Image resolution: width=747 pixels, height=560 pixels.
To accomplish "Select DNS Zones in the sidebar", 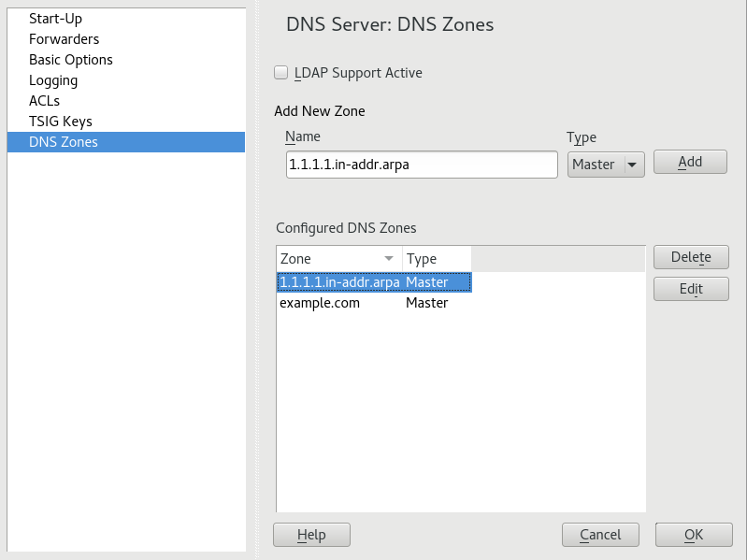I will point(64,142).
